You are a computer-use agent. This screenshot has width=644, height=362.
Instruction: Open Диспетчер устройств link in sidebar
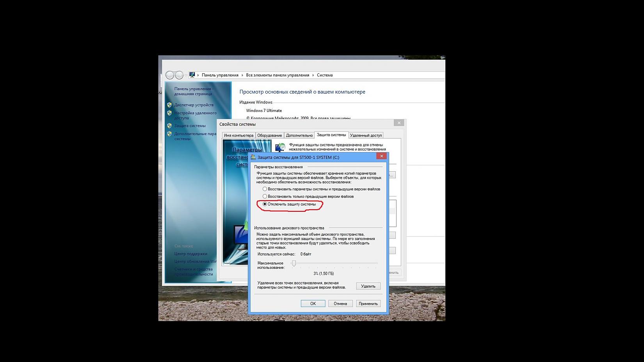pos(194,105)
